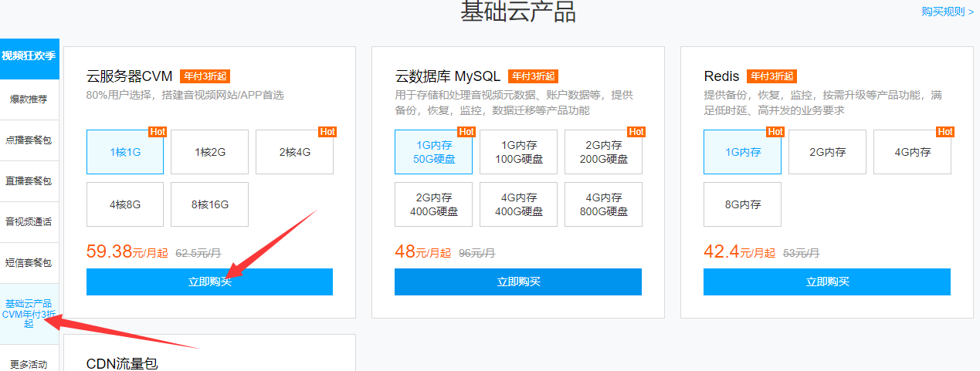
Task: Select 基础云产品 CVM年付3折起 sidebar item
Action: [29, 314]
